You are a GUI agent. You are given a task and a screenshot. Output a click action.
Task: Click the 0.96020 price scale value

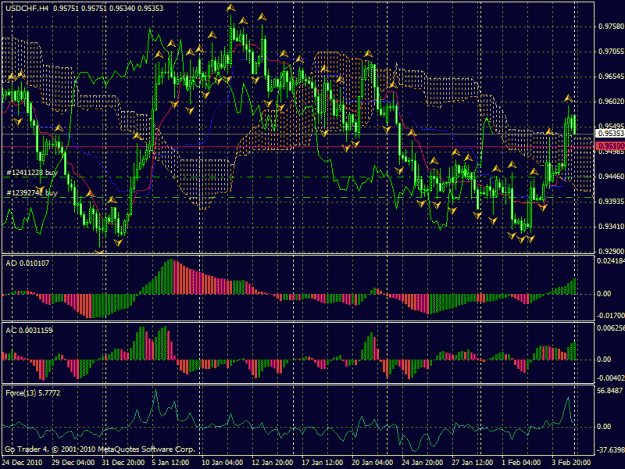coord(611,101)
